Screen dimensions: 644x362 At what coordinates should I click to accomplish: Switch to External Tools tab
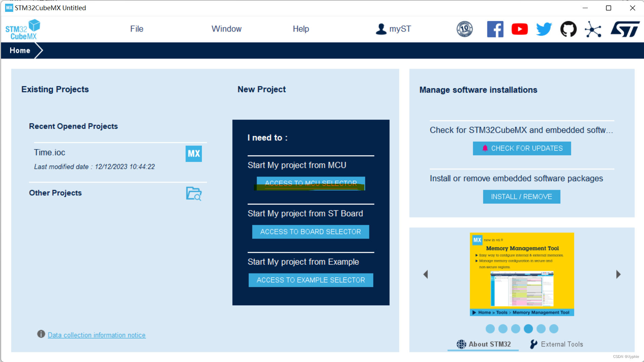click(556, 344)
